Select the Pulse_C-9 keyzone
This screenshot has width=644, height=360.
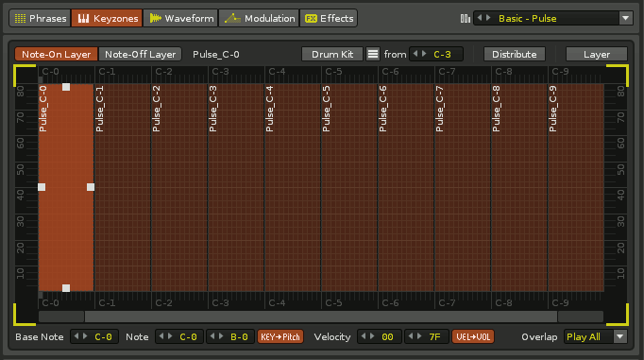click(576, 187)
